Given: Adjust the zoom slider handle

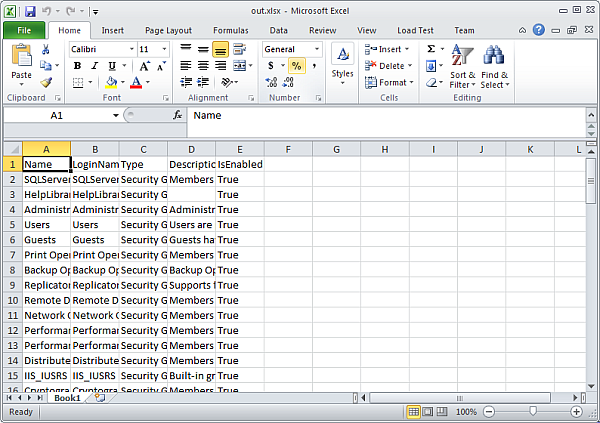Looking at the screenshot, I should [x=533, y=412].
